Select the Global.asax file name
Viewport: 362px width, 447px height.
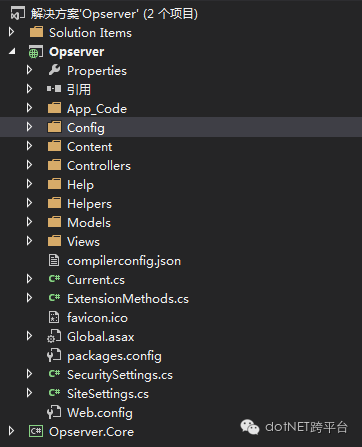click(101, 337)
